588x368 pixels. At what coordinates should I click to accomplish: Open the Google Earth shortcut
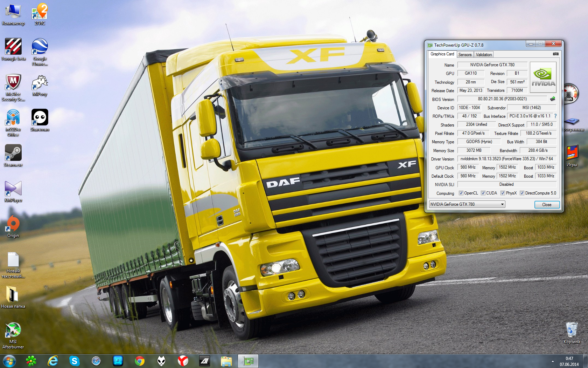tap(40, 52)
